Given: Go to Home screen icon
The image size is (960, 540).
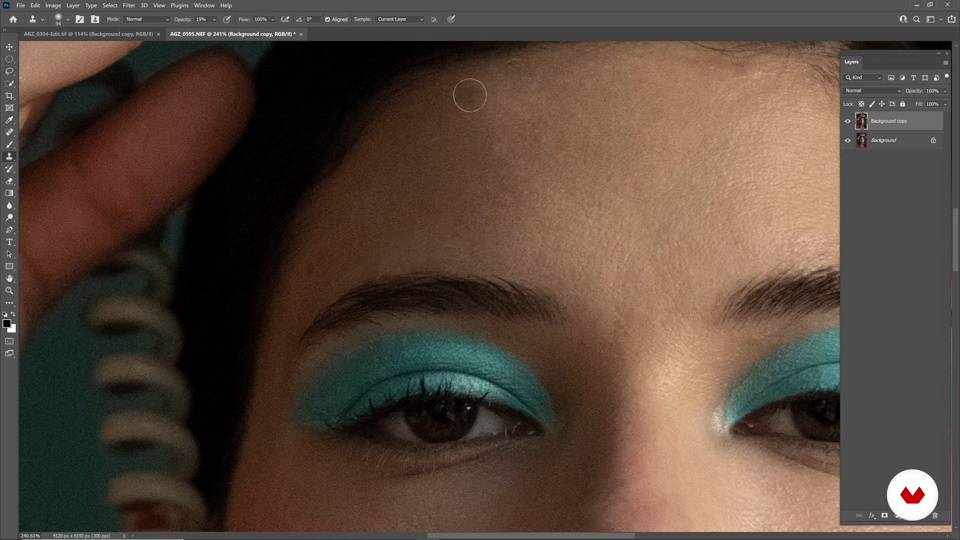Looking at the screenshot, I should click(13, 20).
